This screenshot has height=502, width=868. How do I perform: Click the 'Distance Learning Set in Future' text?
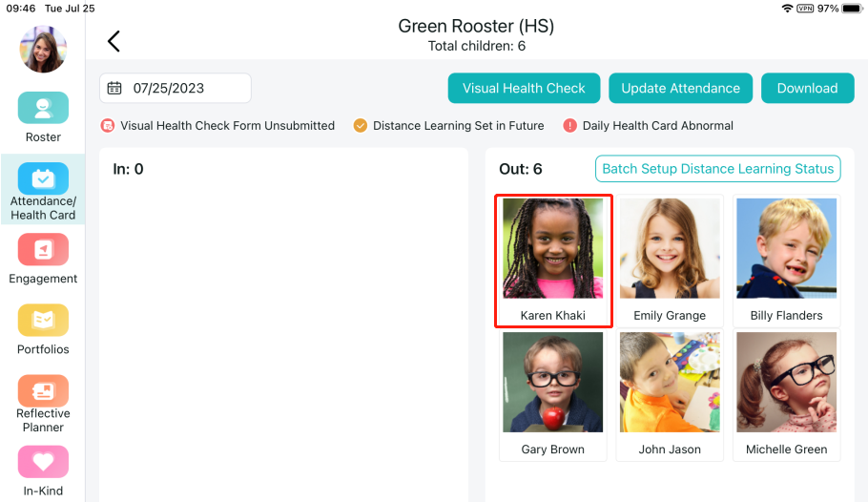click(x=459, y=126)
